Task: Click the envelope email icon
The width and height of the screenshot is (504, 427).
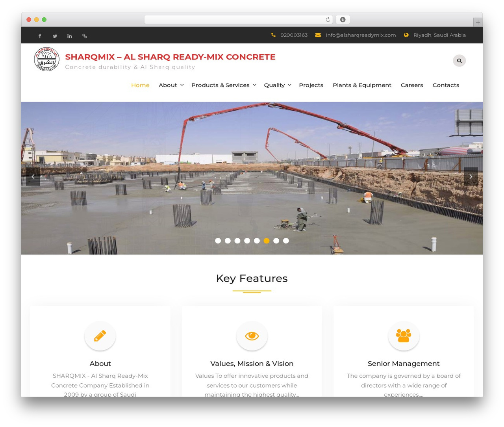Action: (318, 35)
